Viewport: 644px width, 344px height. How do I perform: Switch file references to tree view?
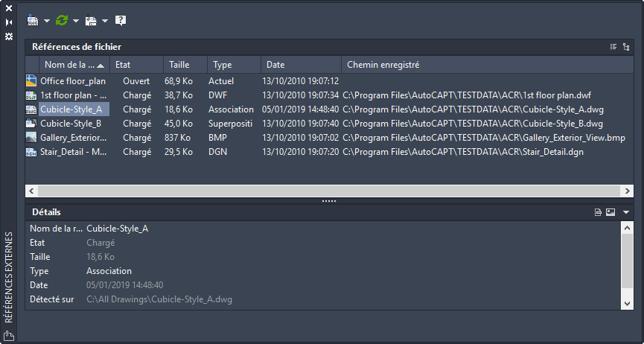click(x=625, y=47)
